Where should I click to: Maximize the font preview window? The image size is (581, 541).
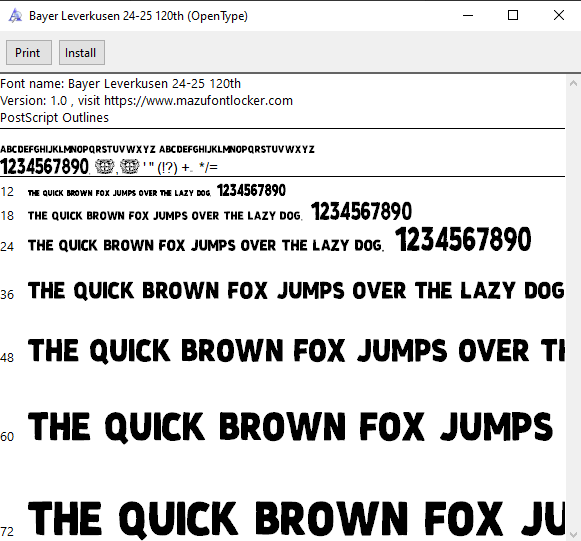point(513,16)
